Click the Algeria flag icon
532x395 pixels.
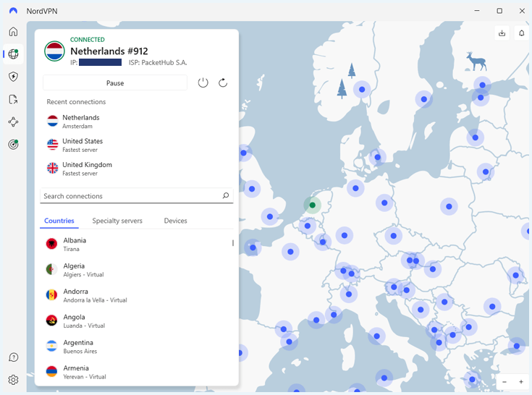point(51,269)
